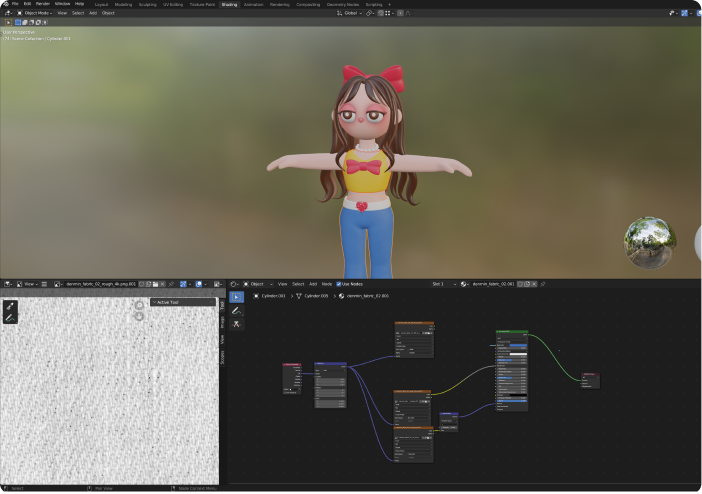
Task: Choose the intersect selection mode icon
Action: click(x=45, y=22)
